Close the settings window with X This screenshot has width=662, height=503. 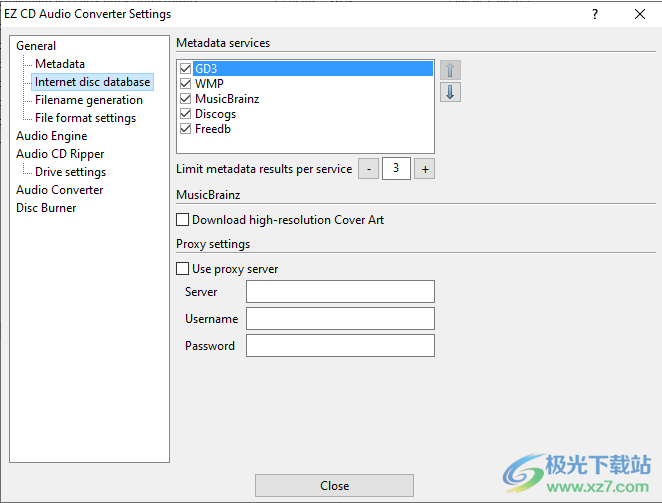pos(640,14)
